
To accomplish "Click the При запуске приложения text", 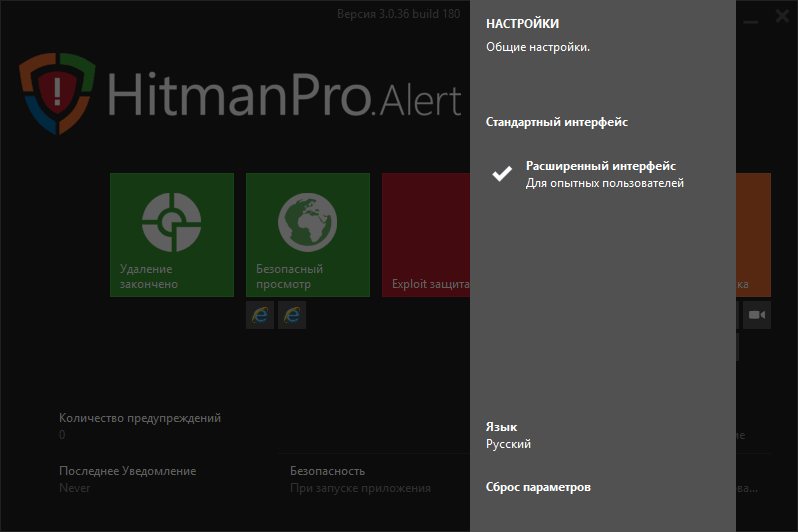I will coord(360,488).
